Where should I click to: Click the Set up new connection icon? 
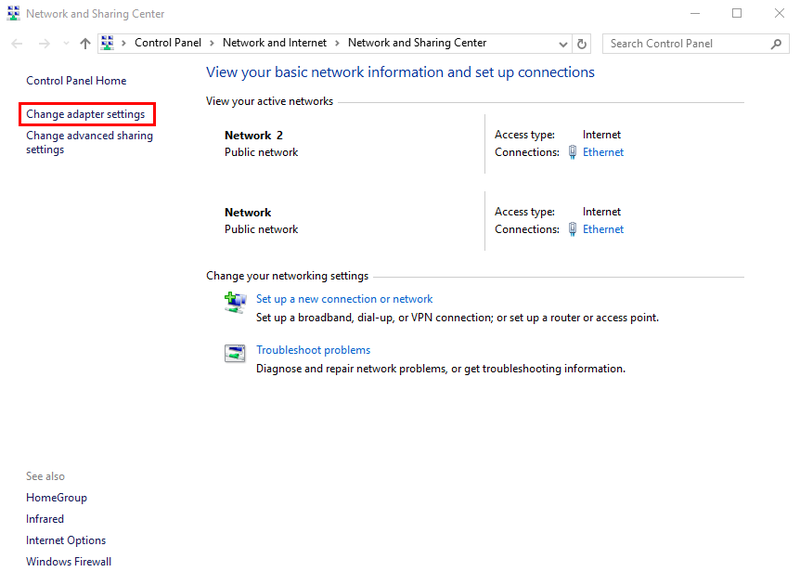tap(235, 301)
